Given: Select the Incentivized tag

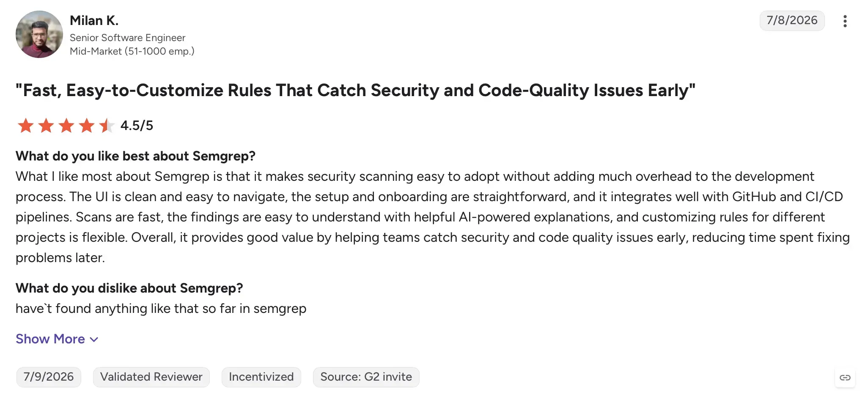Looking at the screenshot, I should click(x=261, y=377).
